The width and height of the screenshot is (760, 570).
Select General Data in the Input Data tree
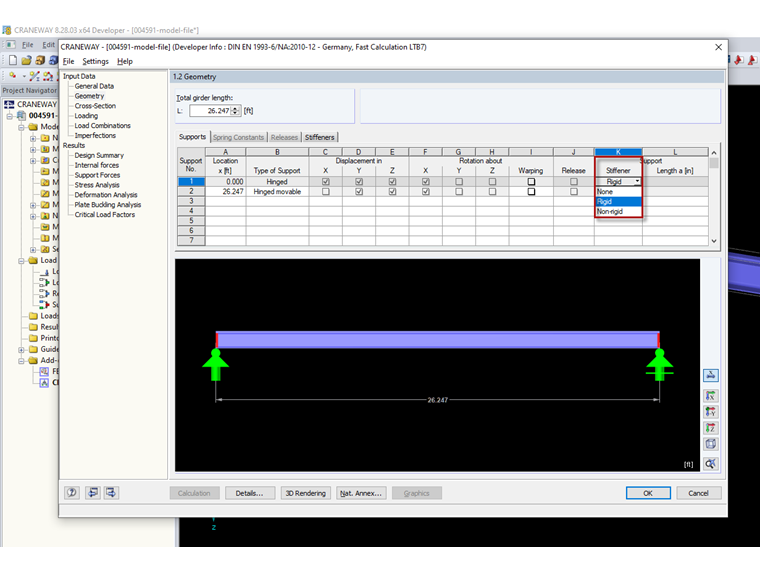(94, 86)
